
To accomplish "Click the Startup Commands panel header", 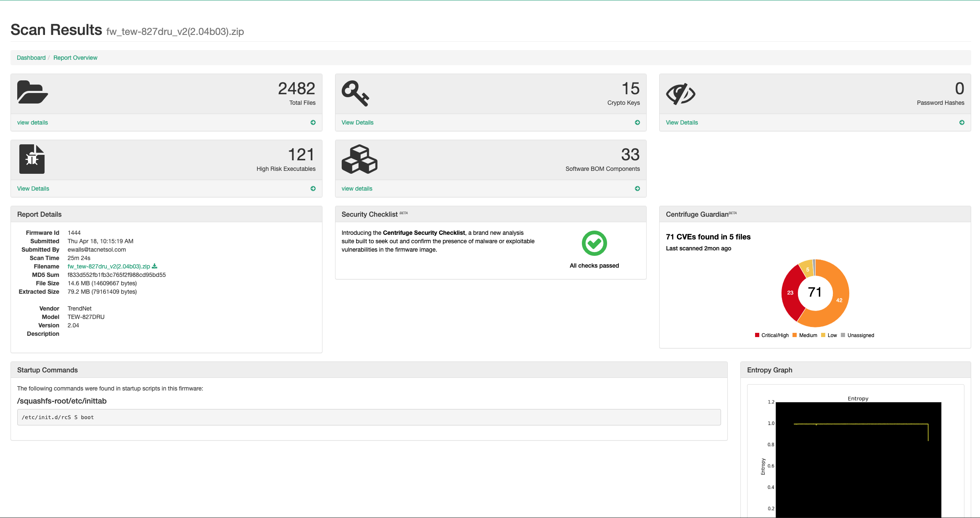I will (x=369, y=370).
